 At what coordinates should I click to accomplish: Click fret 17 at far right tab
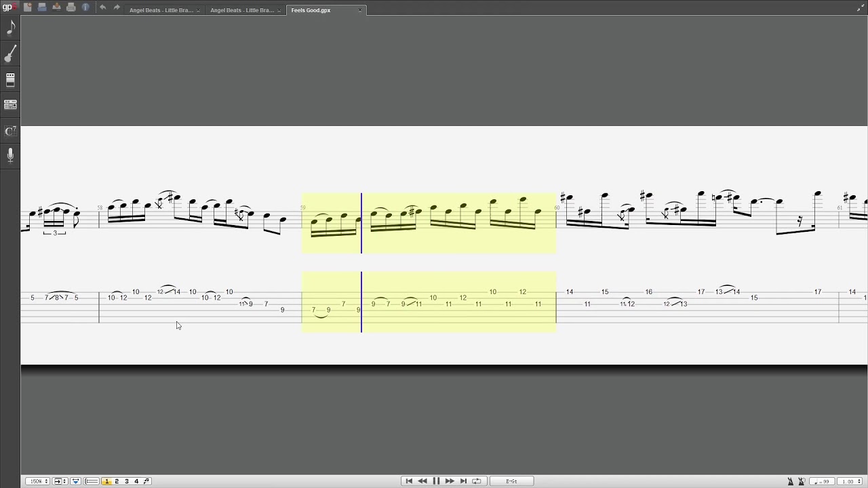tap(818, 292)
